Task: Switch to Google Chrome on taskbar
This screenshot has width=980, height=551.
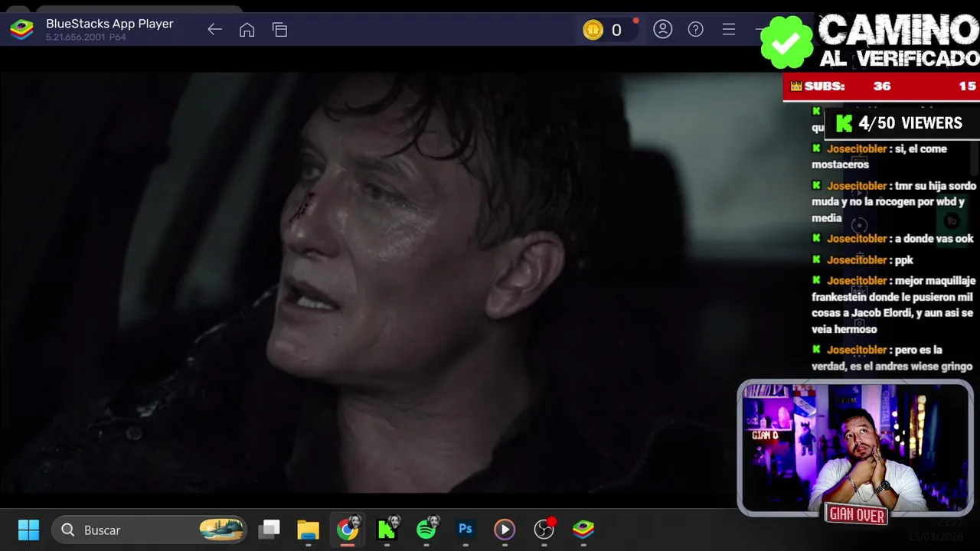Action: (348, 530)
